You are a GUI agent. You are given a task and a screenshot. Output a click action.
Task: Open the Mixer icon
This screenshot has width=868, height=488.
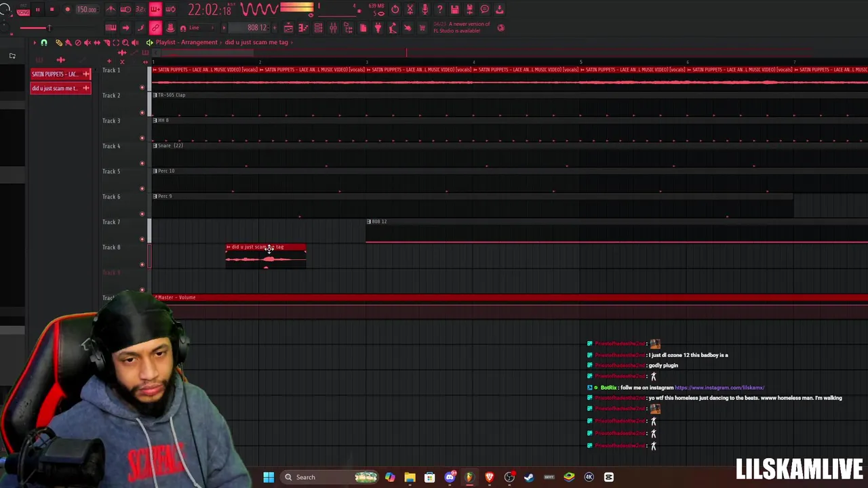coord(333,28)
